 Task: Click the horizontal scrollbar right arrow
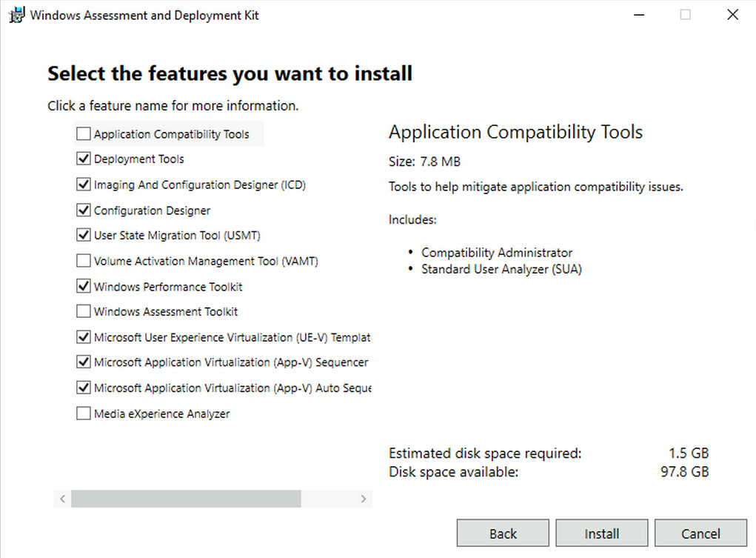[363, 499]
